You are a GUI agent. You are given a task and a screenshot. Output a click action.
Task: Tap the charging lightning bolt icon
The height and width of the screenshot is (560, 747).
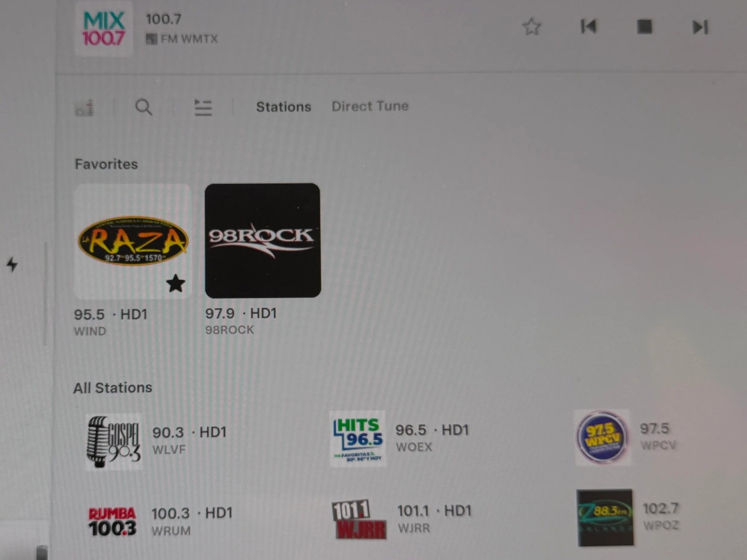pos(12,265)
